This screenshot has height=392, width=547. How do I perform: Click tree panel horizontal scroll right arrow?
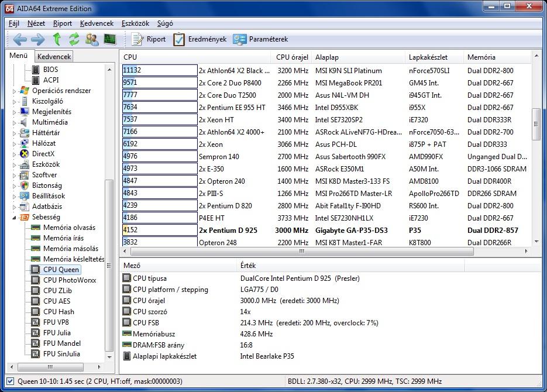[99, 367]
